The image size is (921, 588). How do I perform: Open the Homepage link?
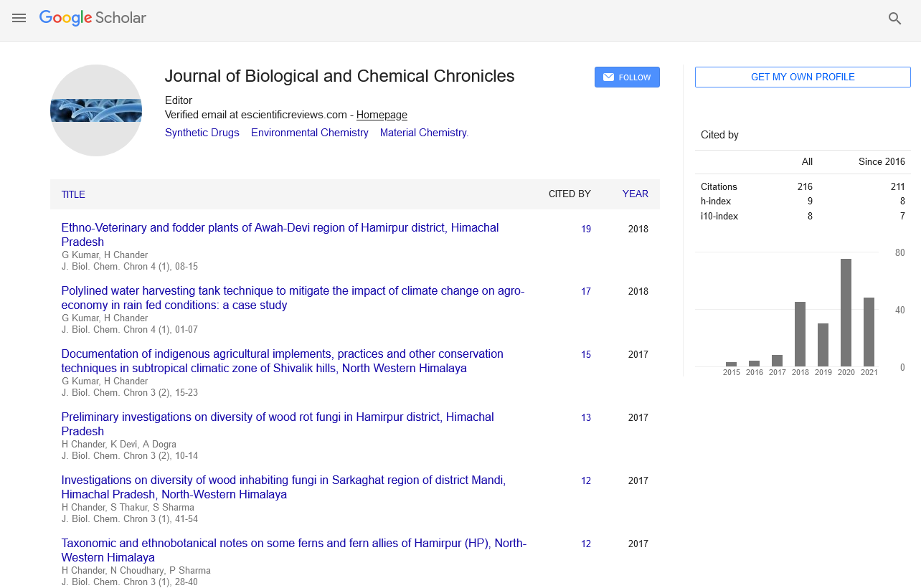[x=382, y=115]
